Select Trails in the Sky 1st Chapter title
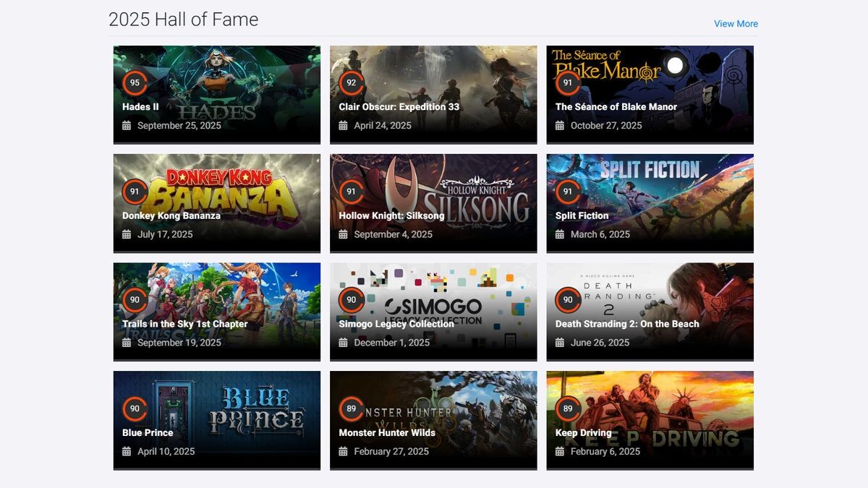 point(185,324)
